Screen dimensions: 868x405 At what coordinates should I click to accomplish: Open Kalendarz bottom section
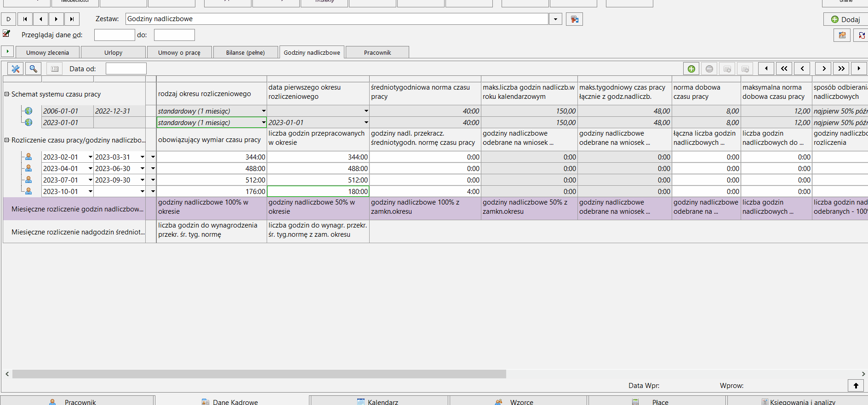[x=379, y=401]
